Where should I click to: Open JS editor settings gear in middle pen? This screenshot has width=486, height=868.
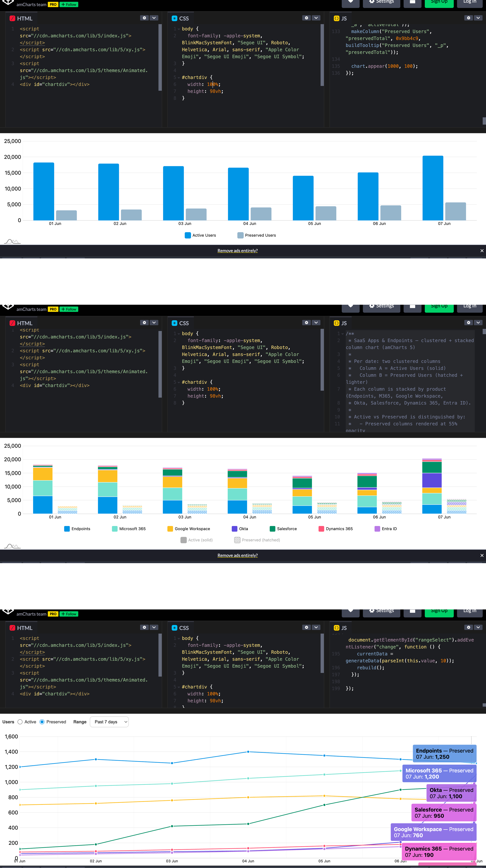[x=468, y=322]
